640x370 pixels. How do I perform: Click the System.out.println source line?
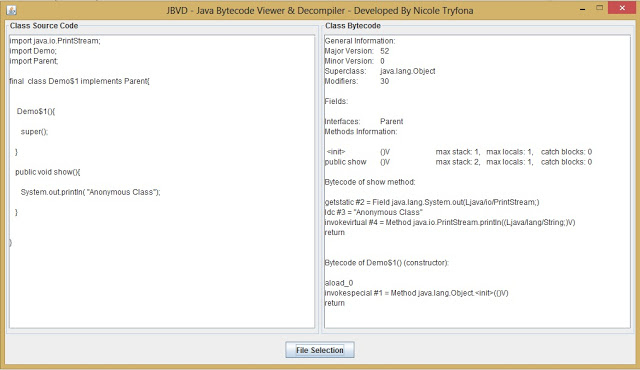pyautogui.click(x=91, y=192)
